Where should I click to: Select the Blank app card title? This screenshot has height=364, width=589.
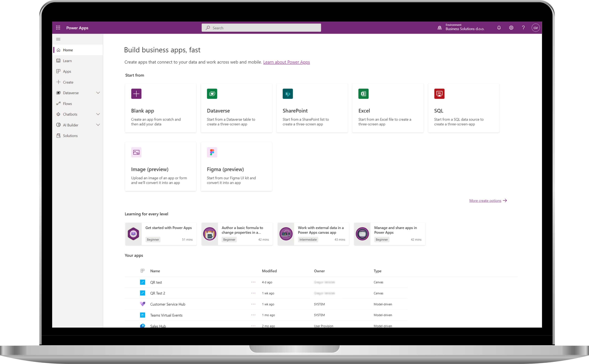(142, 111)
